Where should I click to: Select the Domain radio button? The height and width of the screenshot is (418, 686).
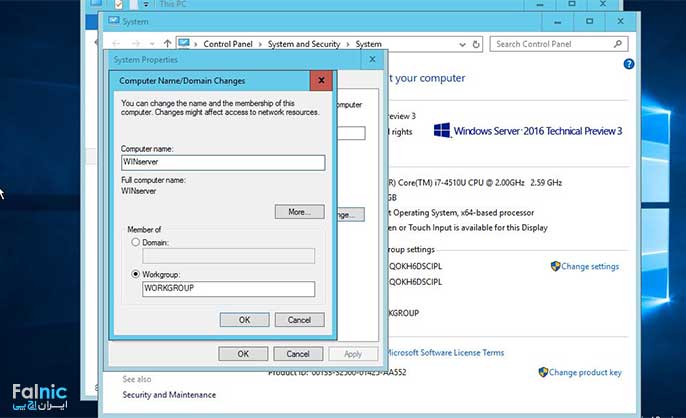tap(136, 242)
